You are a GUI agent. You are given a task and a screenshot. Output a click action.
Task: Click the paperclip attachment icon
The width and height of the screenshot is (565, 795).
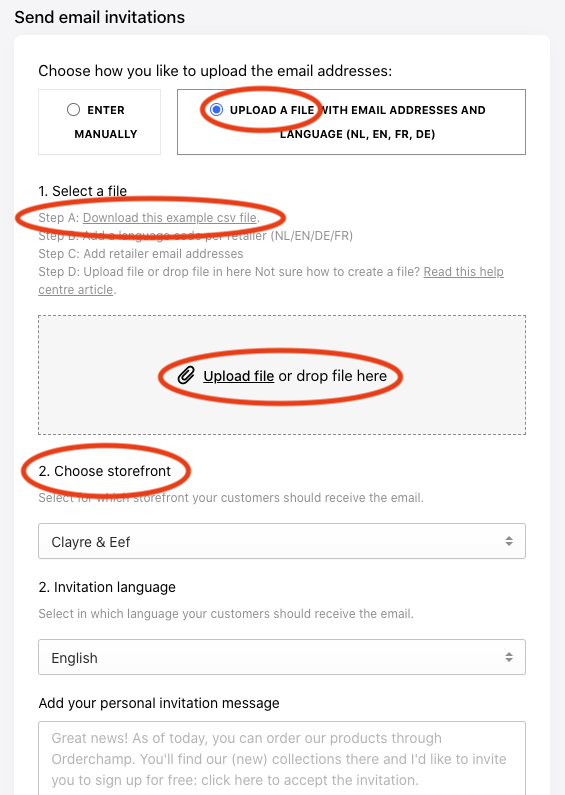tap(186, 376)
